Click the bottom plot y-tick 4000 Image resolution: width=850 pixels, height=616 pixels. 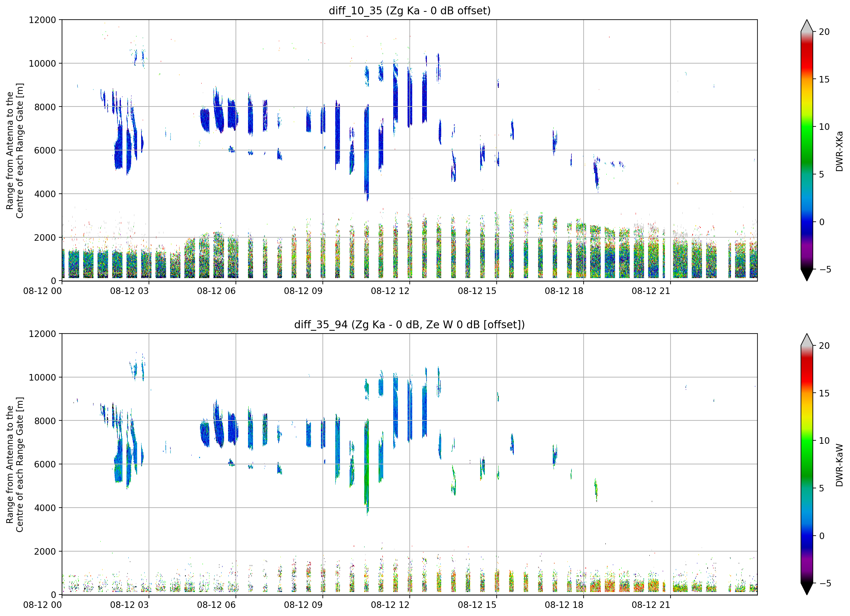coord(45,508)
